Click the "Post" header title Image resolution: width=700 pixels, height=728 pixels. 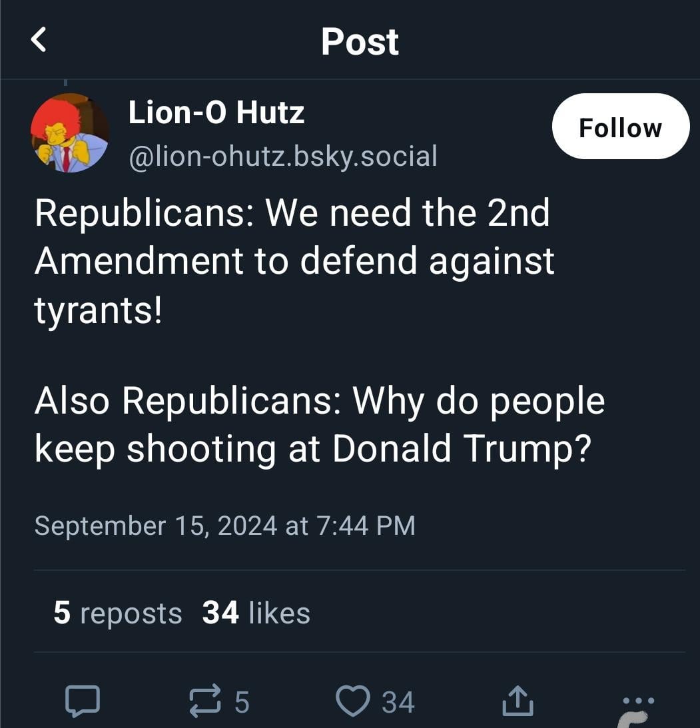pos(360,41)
